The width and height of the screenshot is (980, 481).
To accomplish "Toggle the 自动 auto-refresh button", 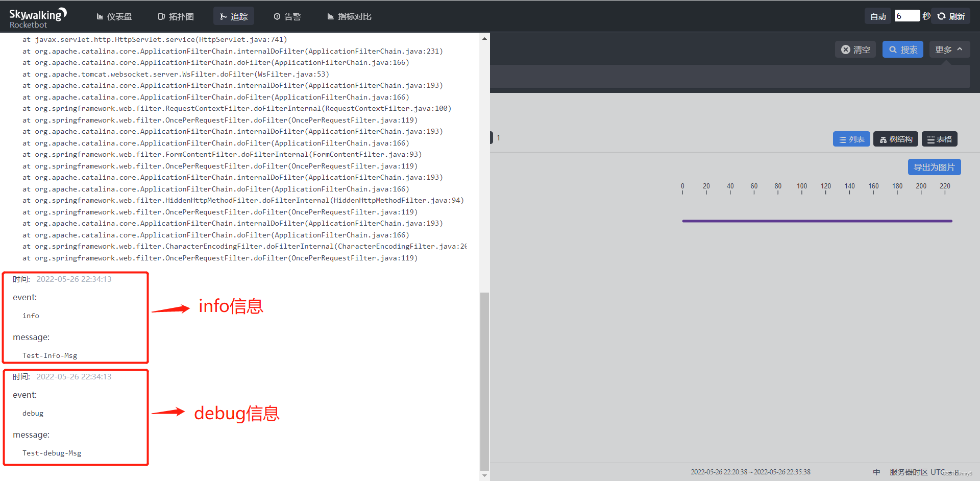I will click(x=878, y=16).
